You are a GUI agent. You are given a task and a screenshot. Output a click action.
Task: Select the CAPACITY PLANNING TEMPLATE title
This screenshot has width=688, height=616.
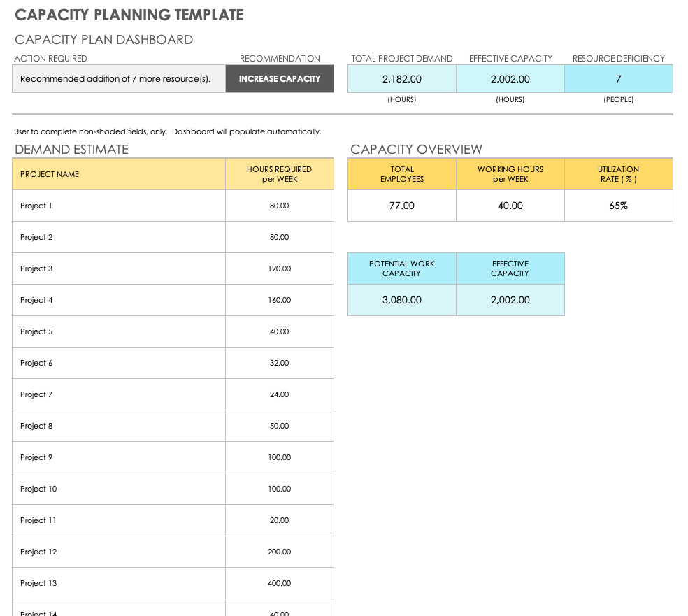point(129,14)
